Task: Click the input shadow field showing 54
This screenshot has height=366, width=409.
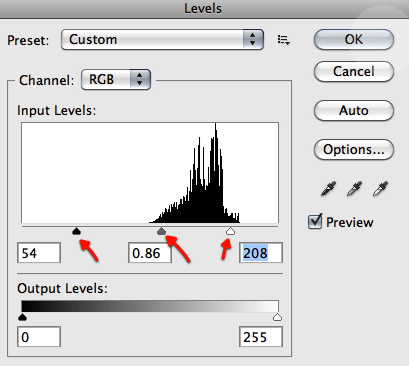Action: pyautogui.click(x=39, y=253)
